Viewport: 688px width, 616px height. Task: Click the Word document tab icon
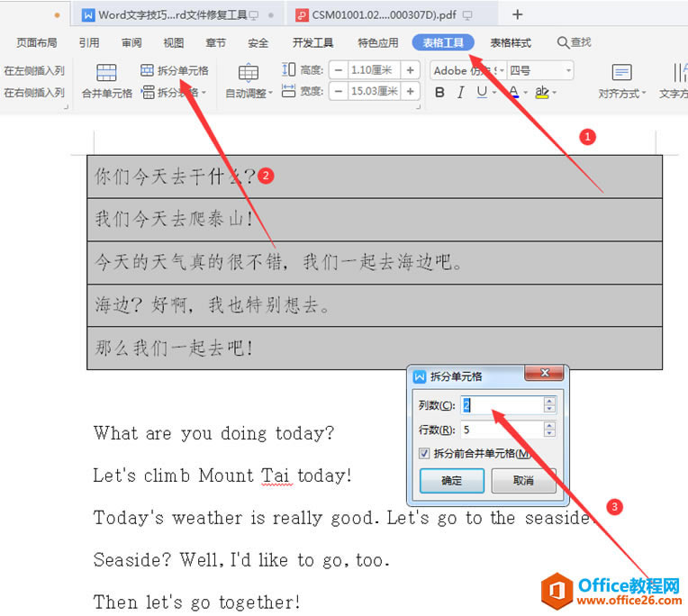[x=88, y=15]
